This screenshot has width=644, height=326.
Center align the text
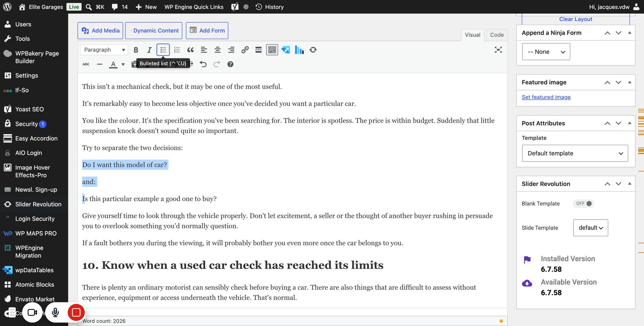218,50
